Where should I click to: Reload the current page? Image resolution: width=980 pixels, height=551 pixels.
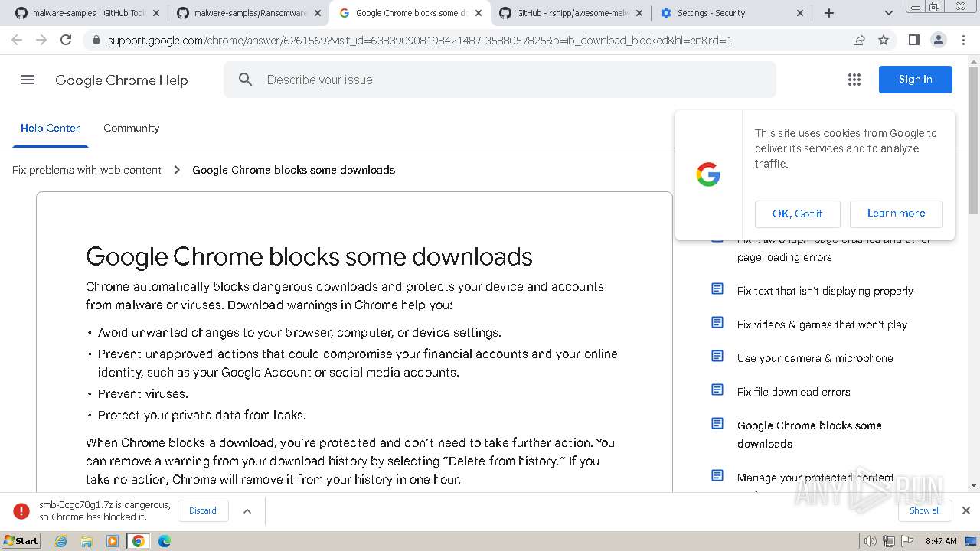66,40
